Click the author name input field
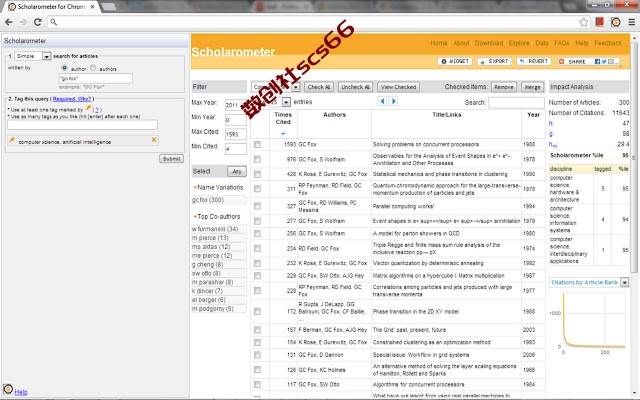Screen dimensions: 640x400 [96, 78]
